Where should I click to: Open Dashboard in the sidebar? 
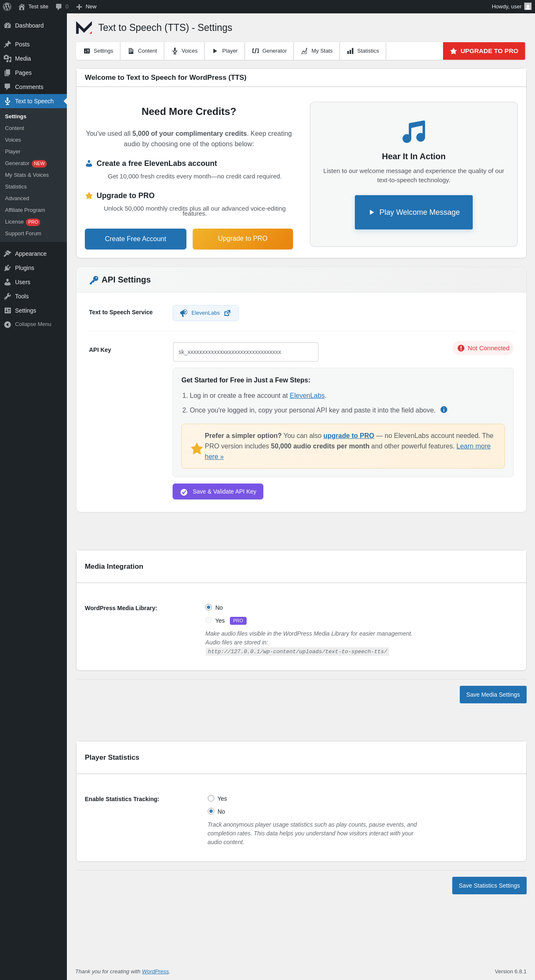tap(33, 25)
